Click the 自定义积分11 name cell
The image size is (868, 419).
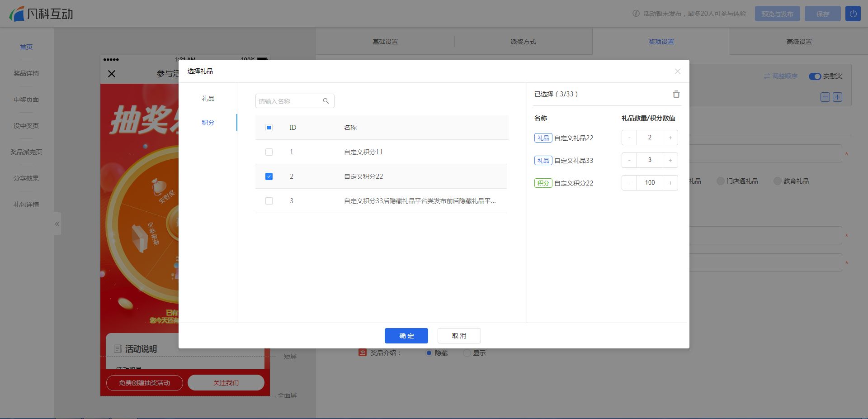point(363,152)
